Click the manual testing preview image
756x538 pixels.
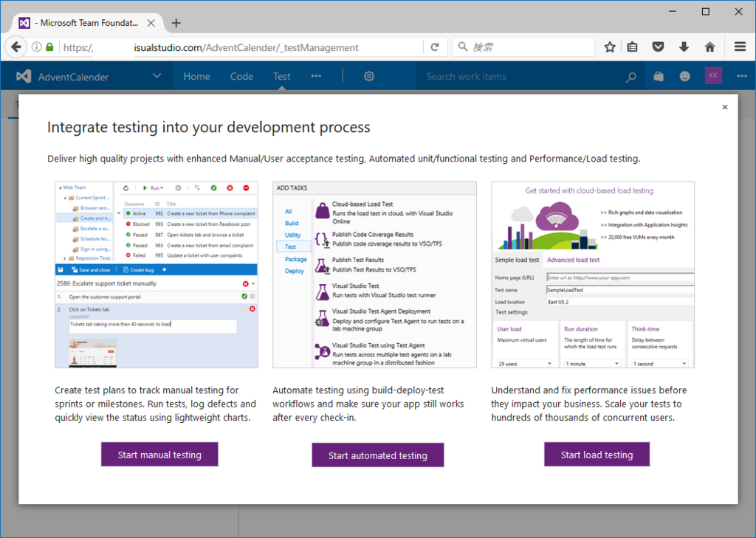157,275
